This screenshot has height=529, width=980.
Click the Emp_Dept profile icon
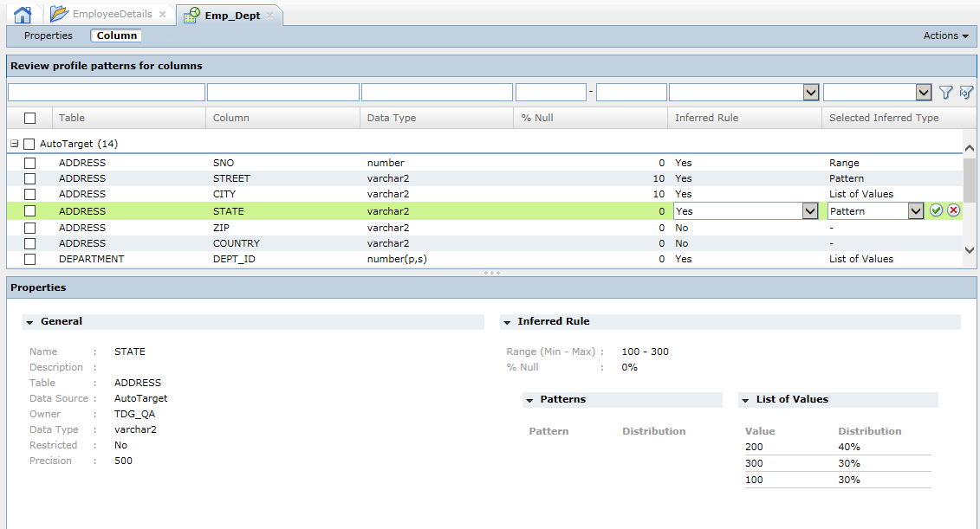coord(191,15)
